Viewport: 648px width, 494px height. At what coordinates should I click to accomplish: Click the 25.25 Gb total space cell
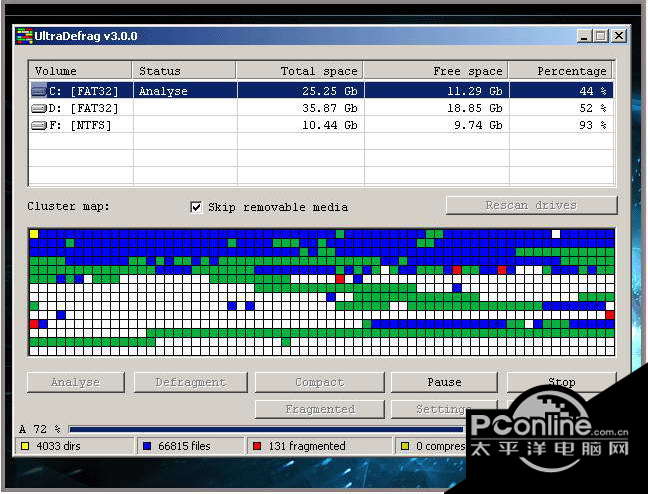point(301,91)
